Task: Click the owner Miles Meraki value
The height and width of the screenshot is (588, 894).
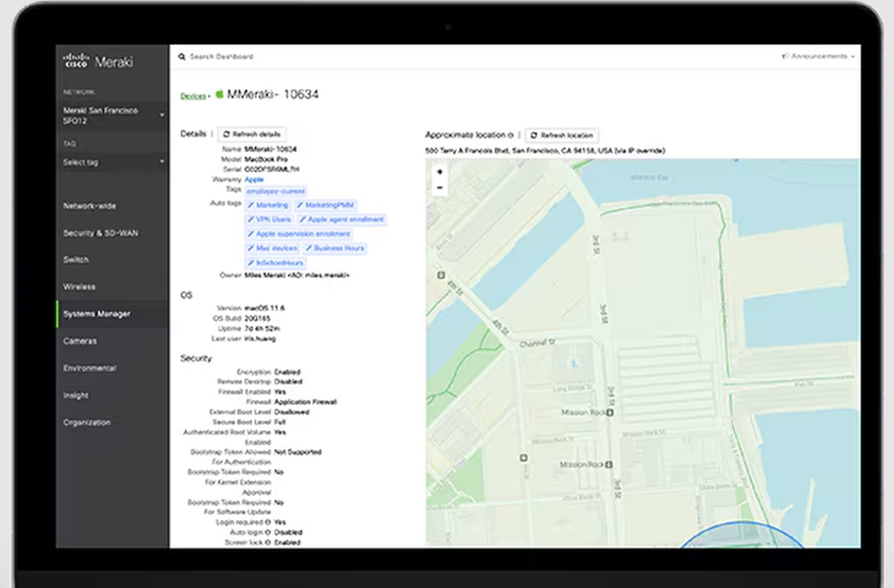Action: [297, 275]
